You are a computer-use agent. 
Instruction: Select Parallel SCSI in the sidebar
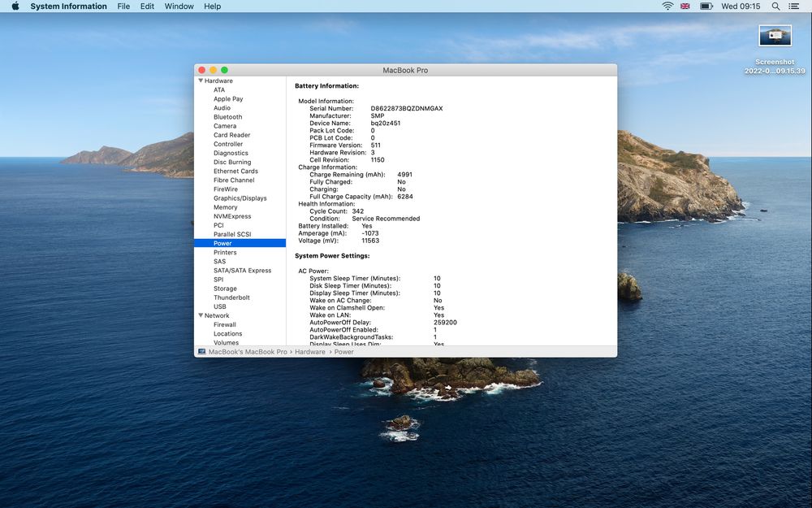(x=232, y=234)
